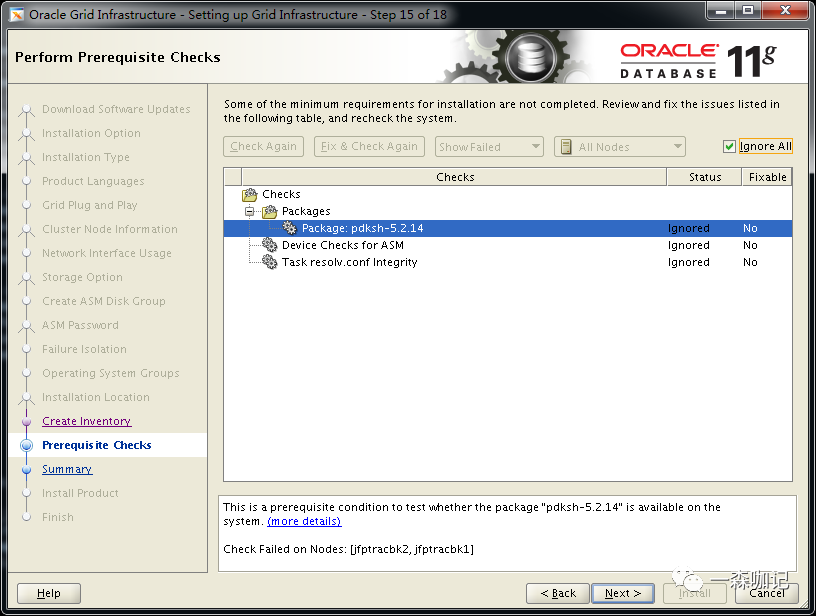Select the Package: pdksh-5.2.14 row

tap(508, 228)
